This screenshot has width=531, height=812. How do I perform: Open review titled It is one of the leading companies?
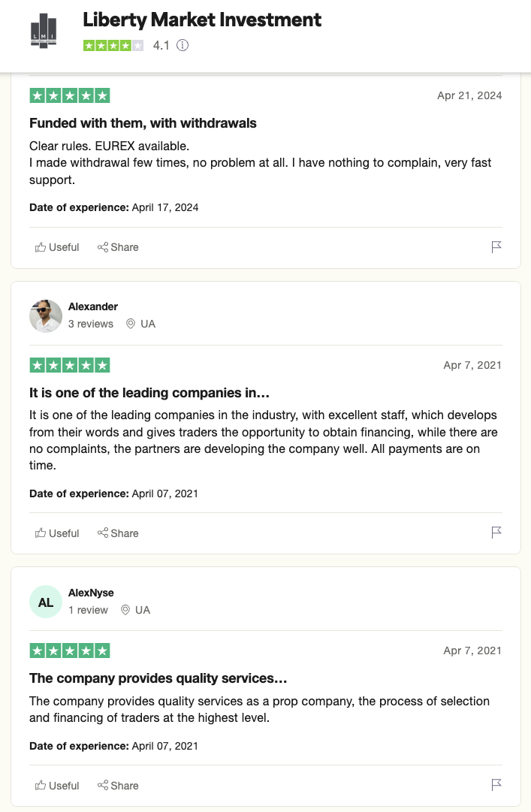pyautogui.click(x=149, y=393)
